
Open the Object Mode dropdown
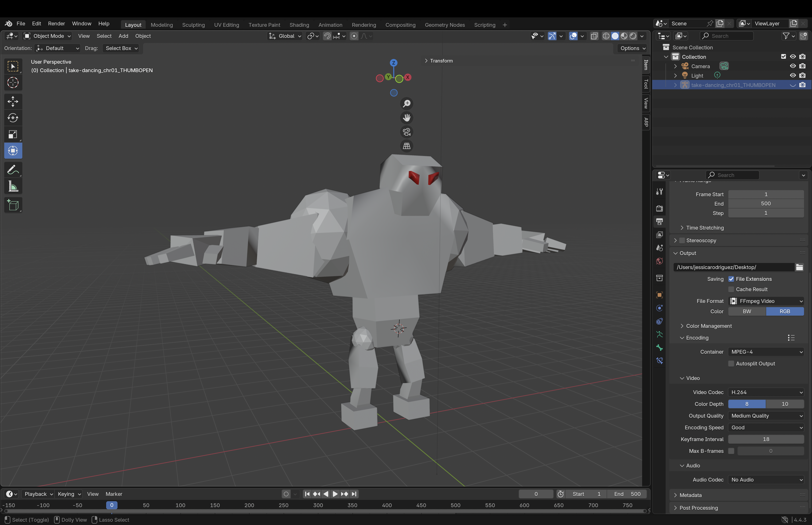click(x=47, y=36)
